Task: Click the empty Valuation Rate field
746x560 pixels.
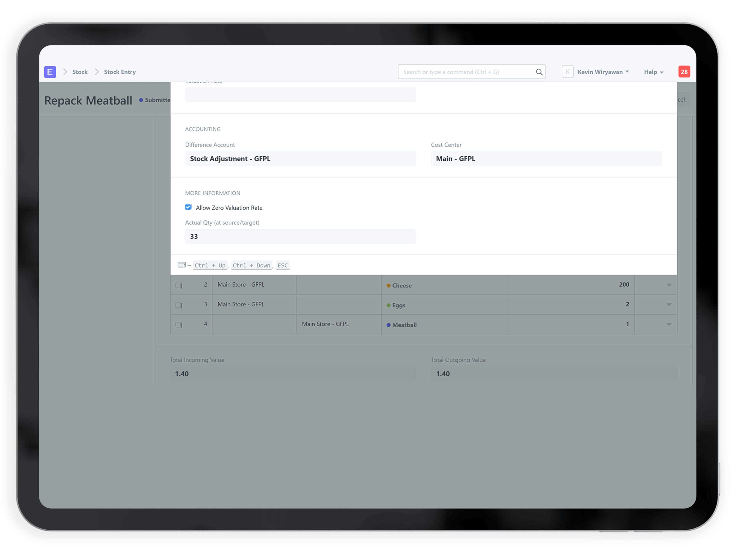Action: point(301,95)
